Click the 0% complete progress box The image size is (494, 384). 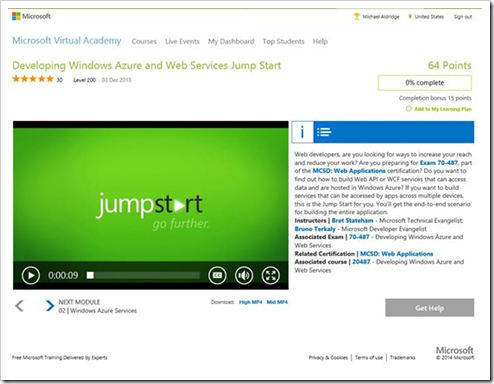(x=425, y=83)
